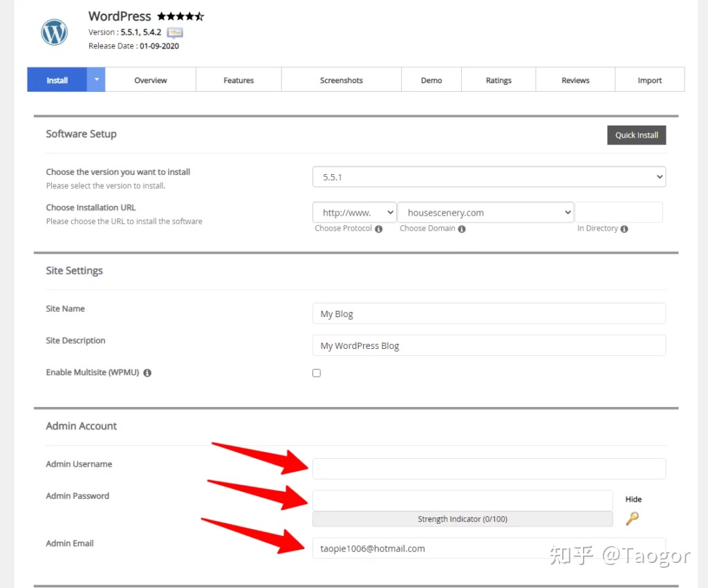Click the Site Name field
Screen dimensions: 708x588
pyautogui.click(x=489, y=313)
